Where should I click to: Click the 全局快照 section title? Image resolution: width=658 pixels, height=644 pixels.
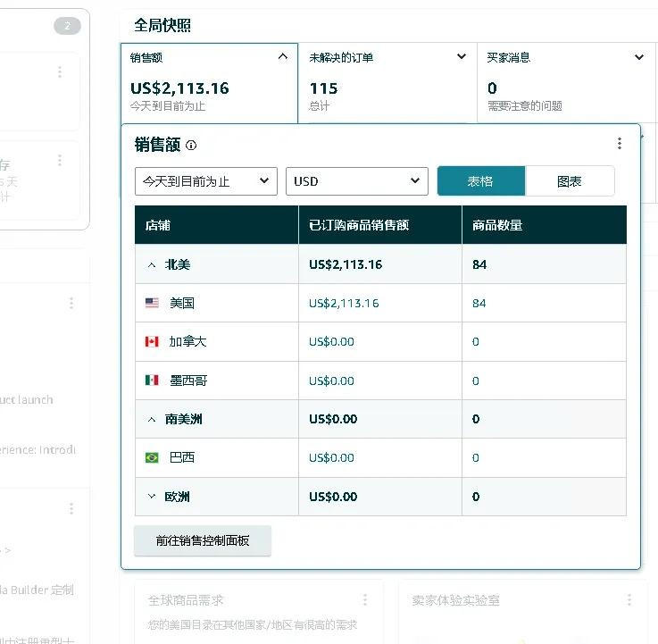tap(162, 25)
